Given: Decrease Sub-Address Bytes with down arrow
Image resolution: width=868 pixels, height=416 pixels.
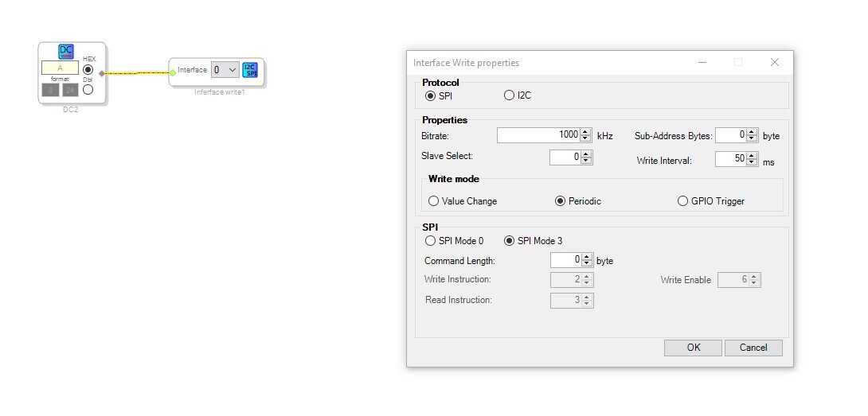Looking at the screenshot, I should coord(752,139).
